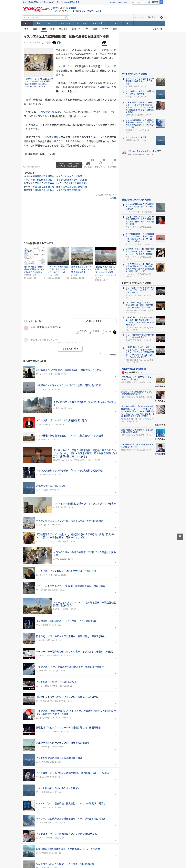This screenshot has height=868, width=186.
Task: Open the article comment count icon
Action: coord(44,43)
